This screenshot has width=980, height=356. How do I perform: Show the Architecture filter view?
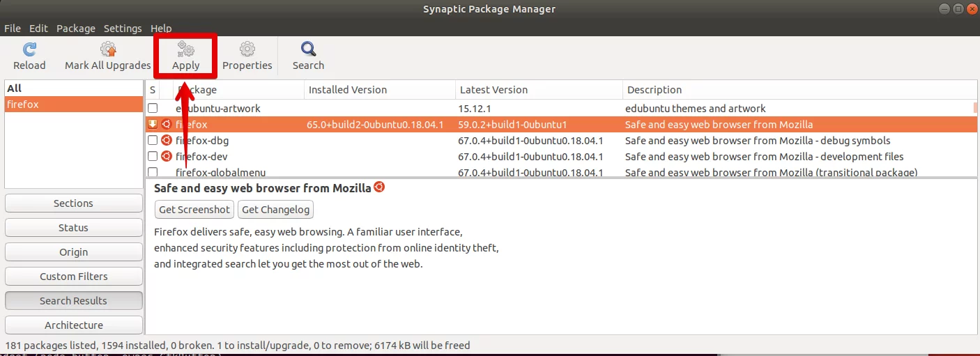73,325
